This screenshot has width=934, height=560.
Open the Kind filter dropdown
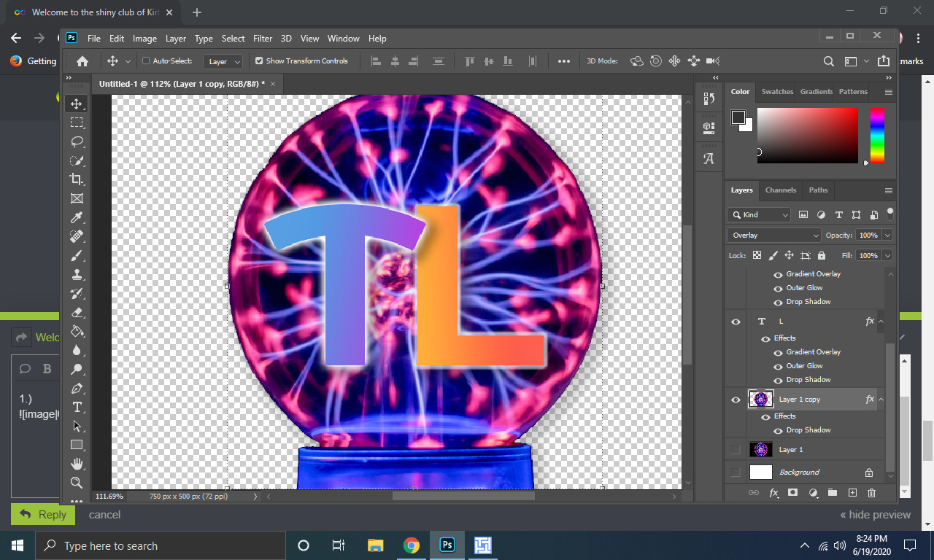click(x=759, y=214)
